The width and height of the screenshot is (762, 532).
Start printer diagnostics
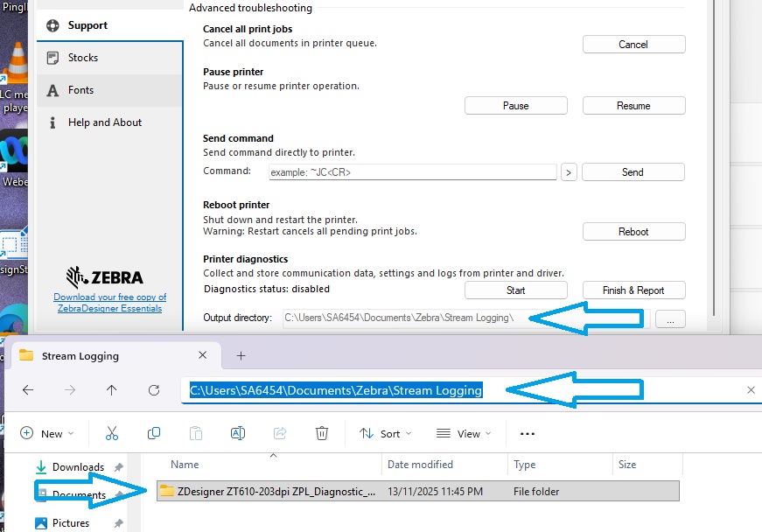click(x=515, y=290)
